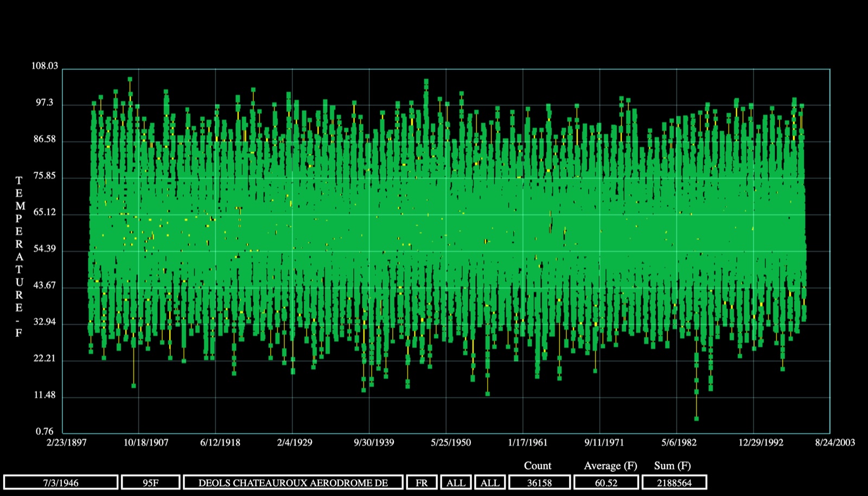Click the station field DEOLS CHATEAUROUX AERODROME DE

pyautogui.click(x=293, y=482)
